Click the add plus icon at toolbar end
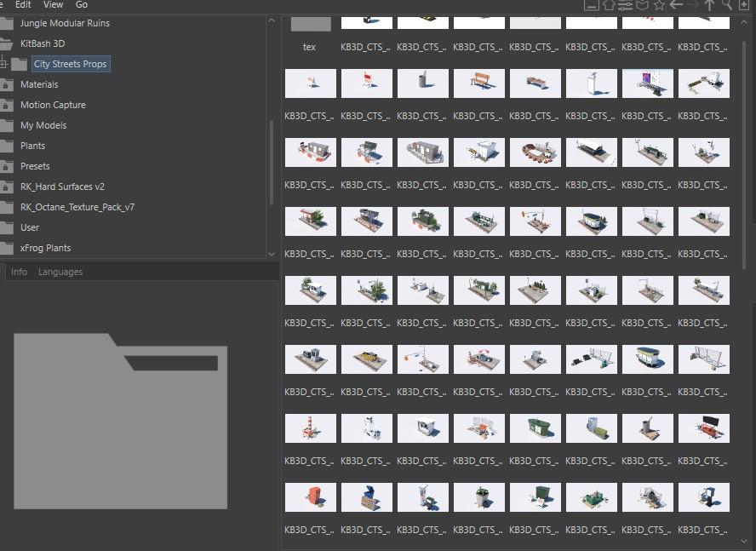This screenshot has height=551, width=756. [x=744, y=5]
